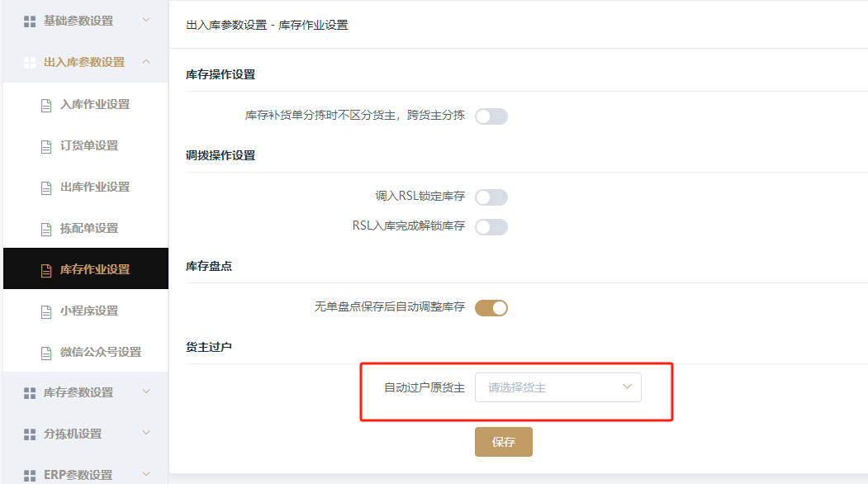Click the document icon next to 拣配单设置

click(46, 229)
